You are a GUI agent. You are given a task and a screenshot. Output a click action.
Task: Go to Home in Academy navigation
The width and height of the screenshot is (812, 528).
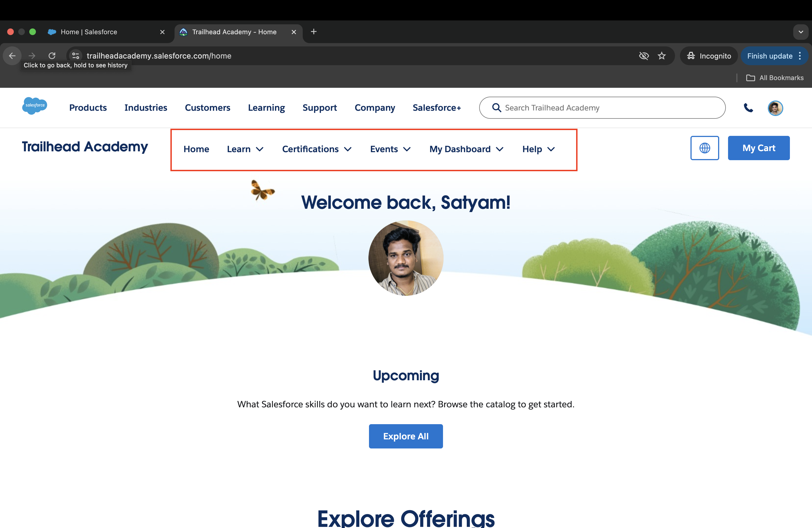[x=196, y=149]
